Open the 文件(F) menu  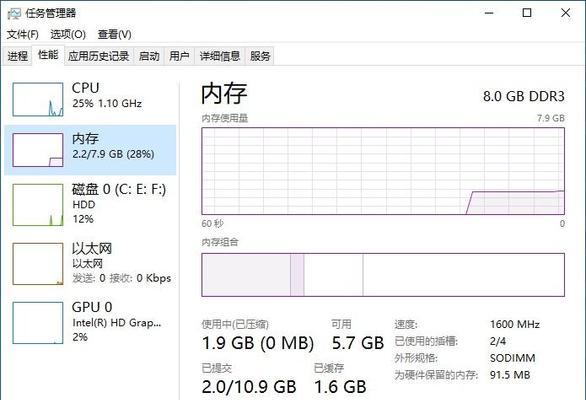tap(22, 35)
